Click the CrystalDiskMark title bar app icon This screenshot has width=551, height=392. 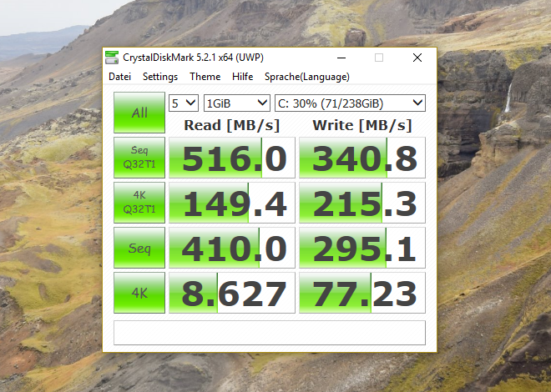(x=113, y=58)
